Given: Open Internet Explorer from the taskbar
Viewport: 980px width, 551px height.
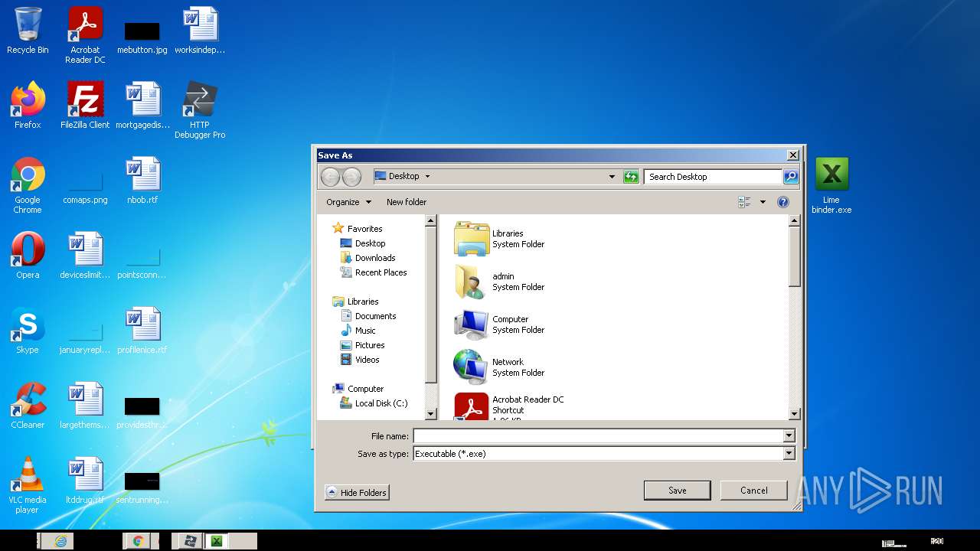Looking at the screenshot, I should click(x=60, y=541).
